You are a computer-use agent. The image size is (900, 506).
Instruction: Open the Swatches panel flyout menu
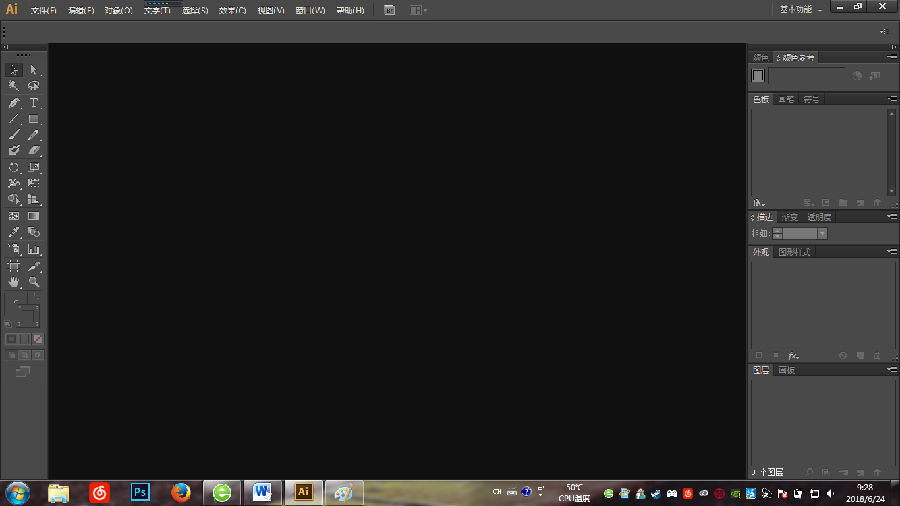coord(890,99)
